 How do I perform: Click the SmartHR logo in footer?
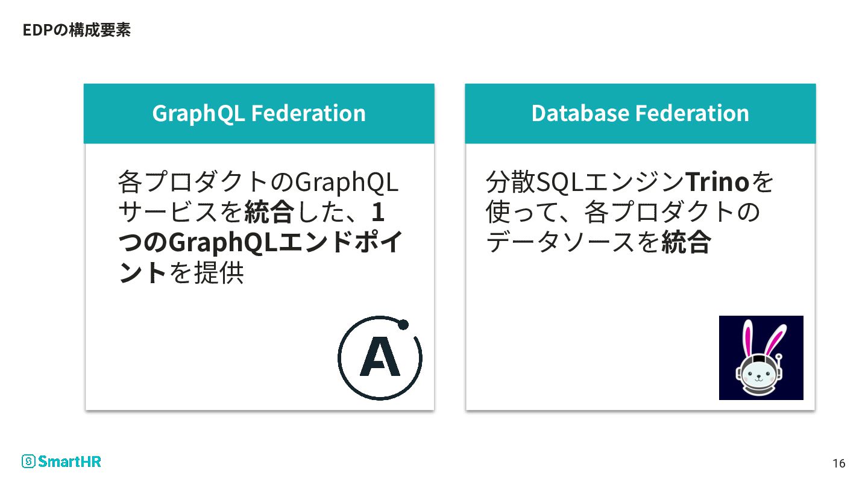[61, 461]
